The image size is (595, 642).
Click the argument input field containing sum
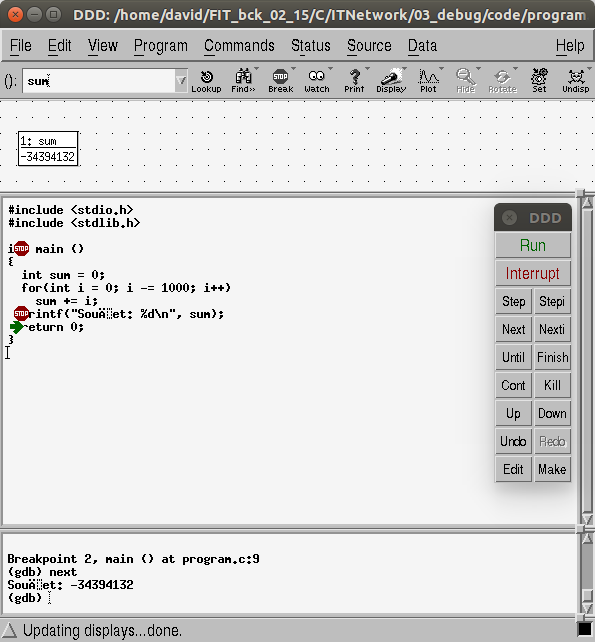tap(98, 81)
